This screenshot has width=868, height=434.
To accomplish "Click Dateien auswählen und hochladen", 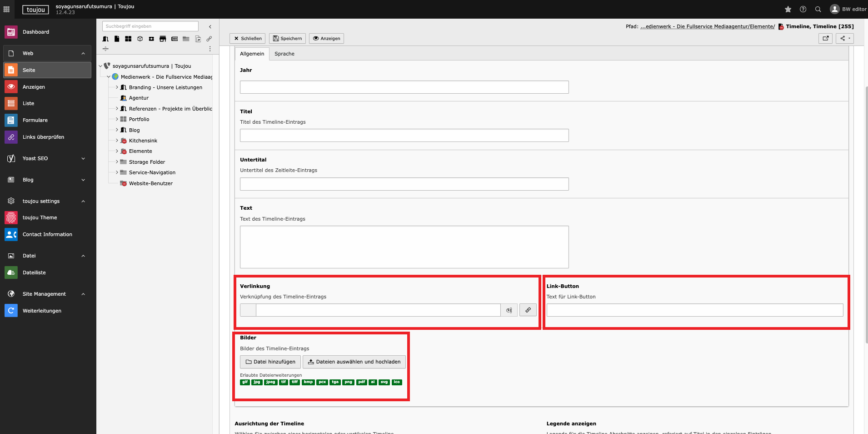I will tap(354, 362).
